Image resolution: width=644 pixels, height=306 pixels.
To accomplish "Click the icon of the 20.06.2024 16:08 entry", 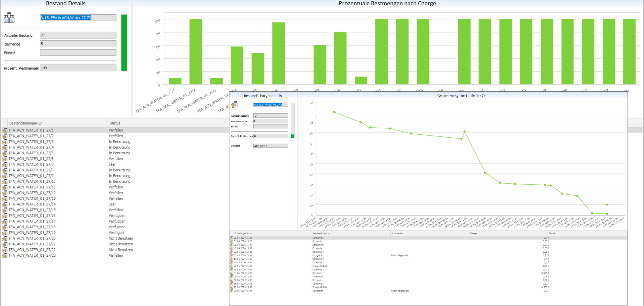I will point(231,291).
